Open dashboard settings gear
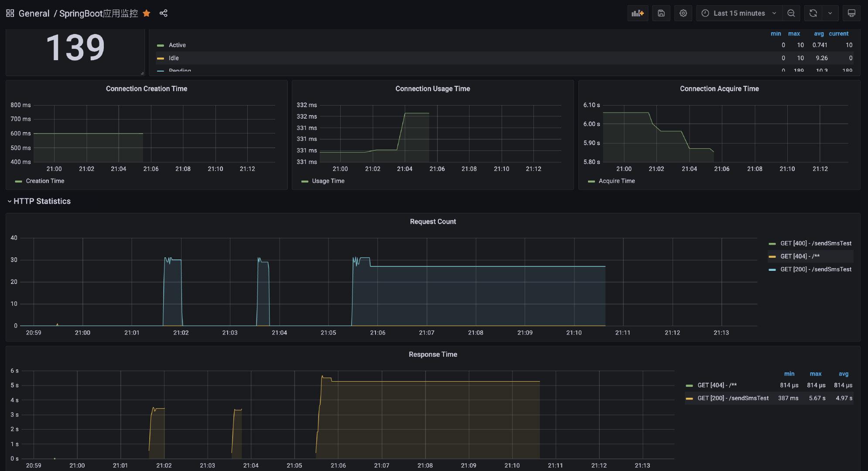The image size is (868, 471). click(x=683, y=13)
